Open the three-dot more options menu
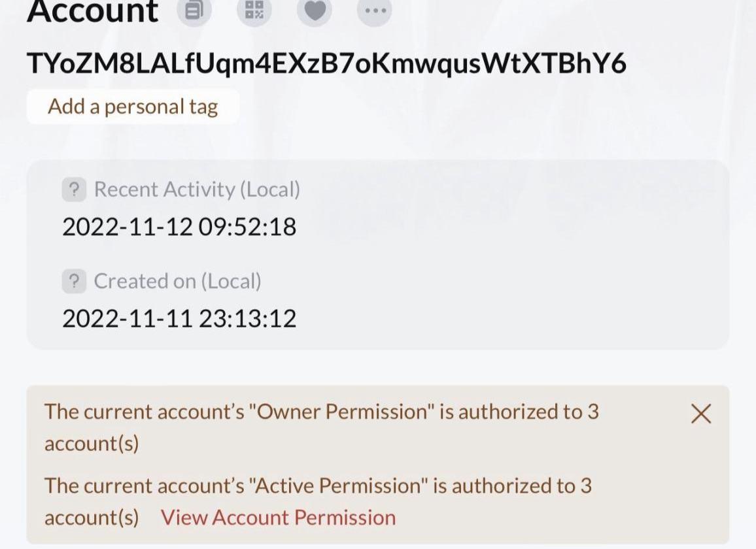 tap(375, 10)
